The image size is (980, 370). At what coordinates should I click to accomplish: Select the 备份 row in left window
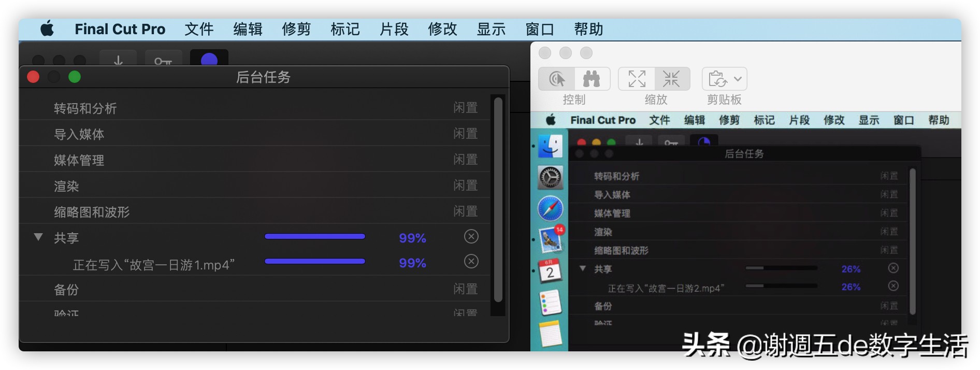[x=255, y=289]
